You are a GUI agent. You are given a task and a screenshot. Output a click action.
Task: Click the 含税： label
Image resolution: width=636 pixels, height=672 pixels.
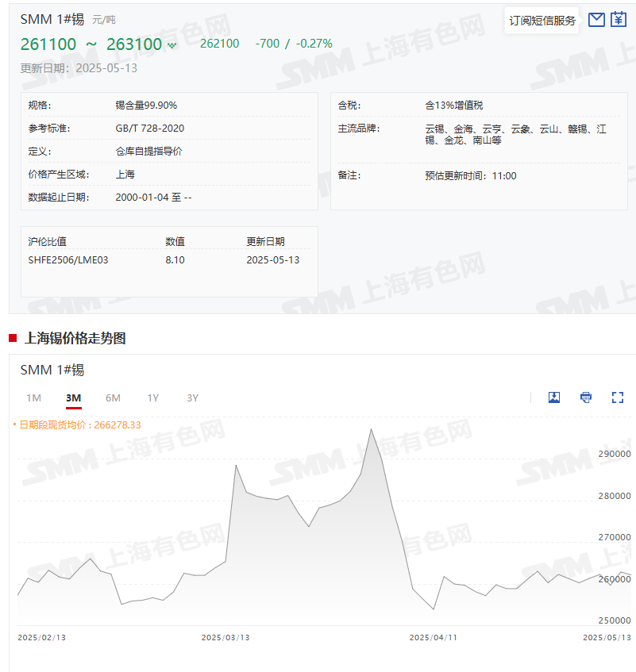pyautogui.click(x=349, y=105)
